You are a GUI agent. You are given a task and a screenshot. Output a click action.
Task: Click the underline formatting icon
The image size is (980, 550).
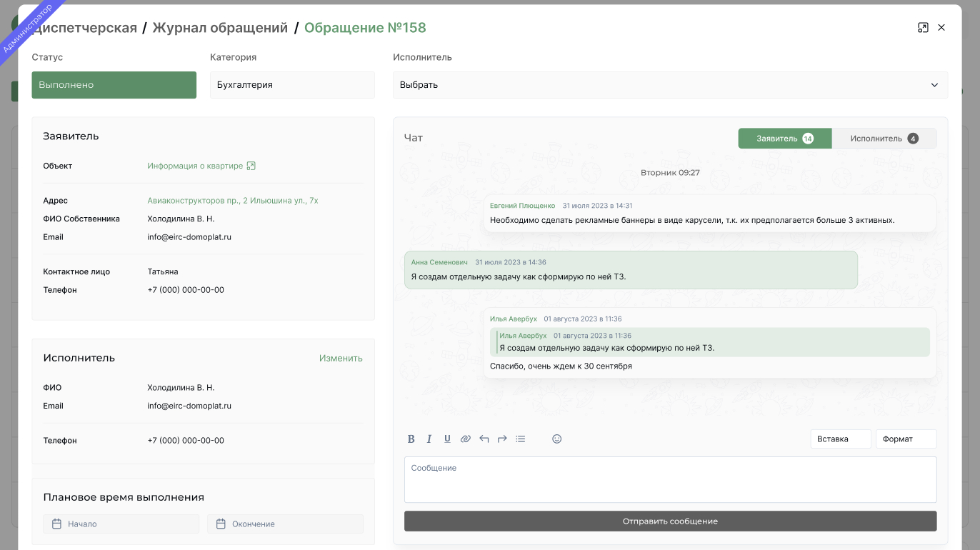coord(447,439)
